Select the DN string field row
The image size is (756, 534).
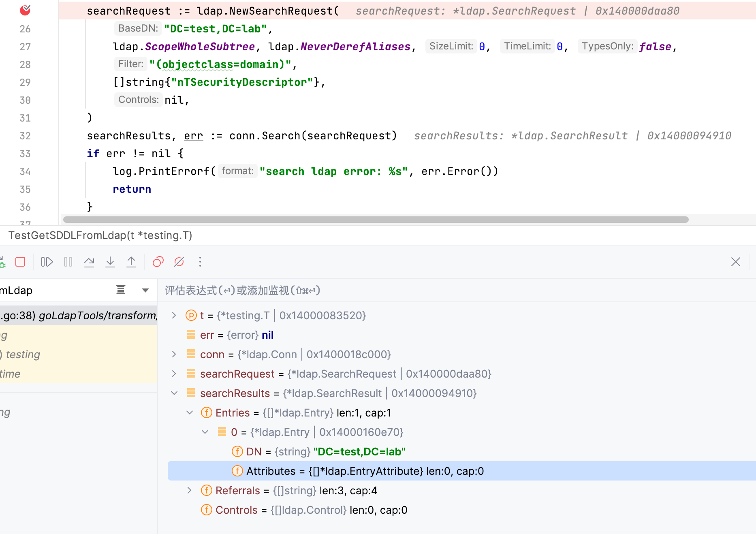(x=462, y=452)
